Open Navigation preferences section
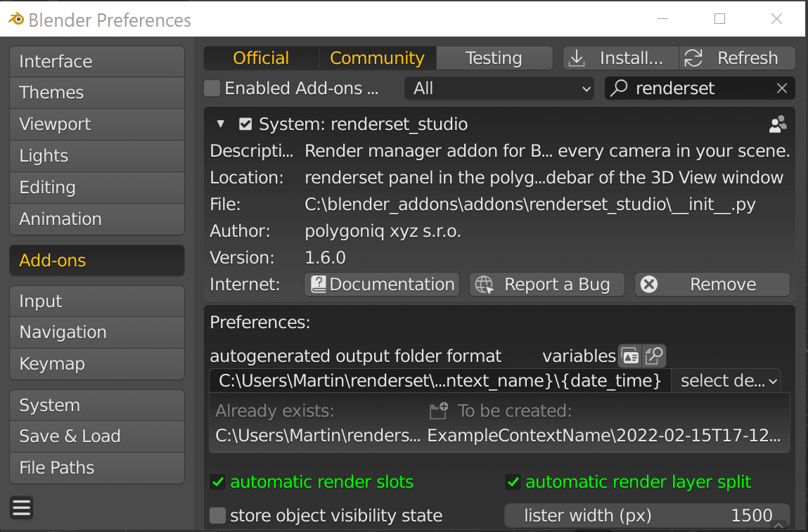The height and width of the screenshot is (532, 808). click(x=97, y=332)
